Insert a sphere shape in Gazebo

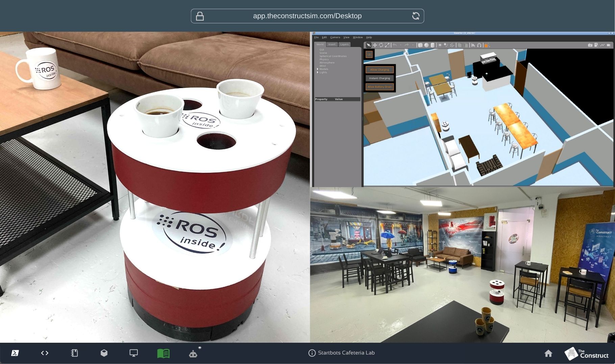coord(426,45)
